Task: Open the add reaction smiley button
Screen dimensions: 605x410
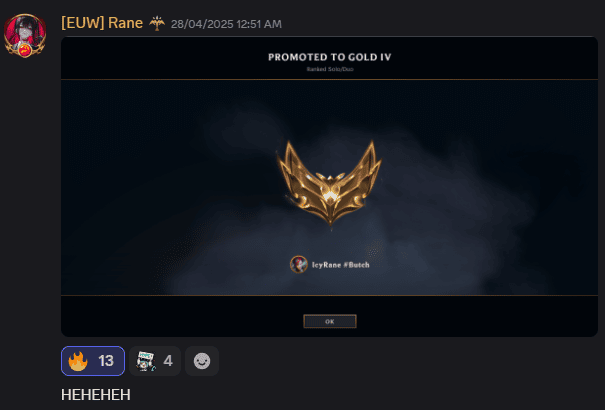Action: [x=202, y=361]
